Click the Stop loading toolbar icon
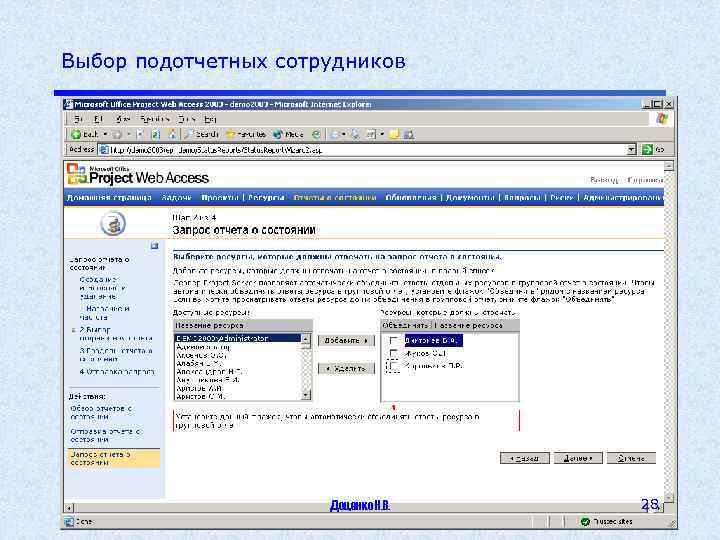The image size is (720, 540). click(x=140, y=134)
